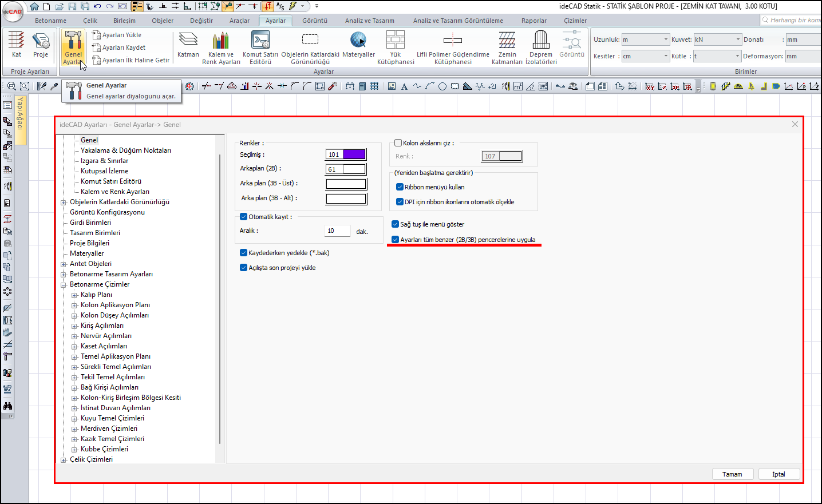
Task: Click the Zemin Katmanları icon
Action: click(x=507, y=40)
